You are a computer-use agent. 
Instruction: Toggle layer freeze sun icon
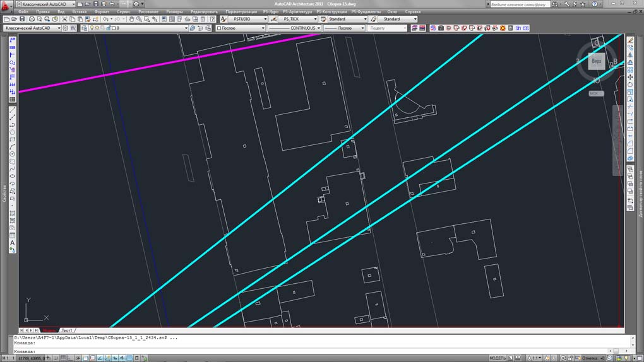tap(97, 28)
